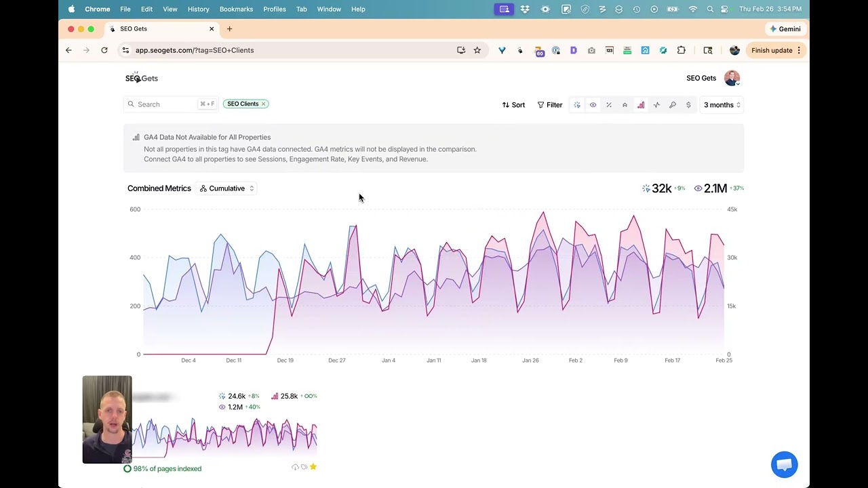This screenshot has height=488, width=868.
Task: Click the Time Machine menu bar icon
Action: [x=636, y=9]
